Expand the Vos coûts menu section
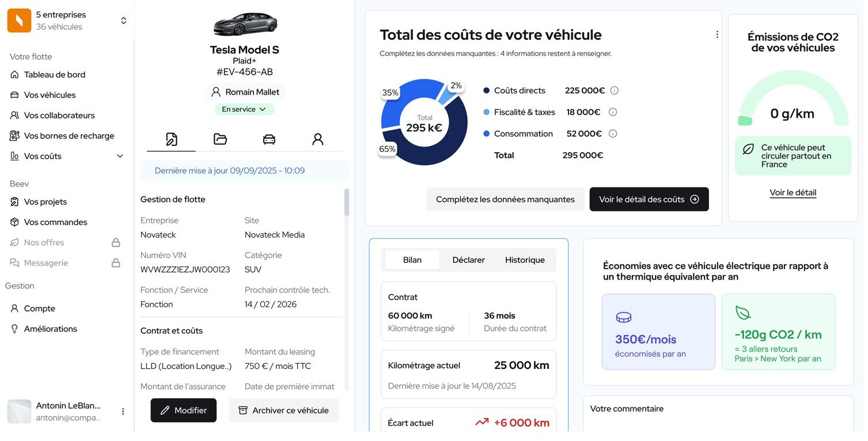This screenshot has height=441, width=868. (120, 156)
